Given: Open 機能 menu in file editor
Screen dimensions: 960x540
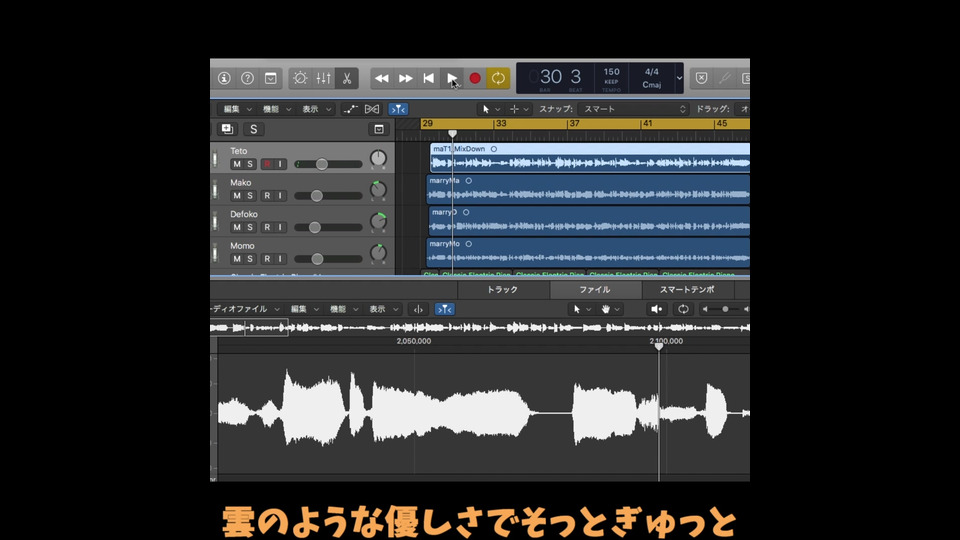Looking at the screenshot, I should 344,309.
